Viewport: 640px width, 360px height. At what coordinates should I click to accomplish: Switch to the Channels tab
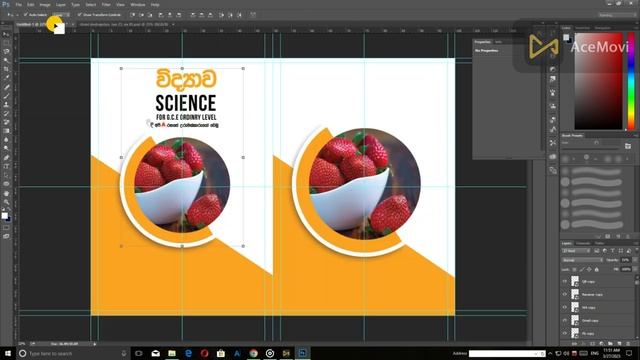(x=583, y=243)
